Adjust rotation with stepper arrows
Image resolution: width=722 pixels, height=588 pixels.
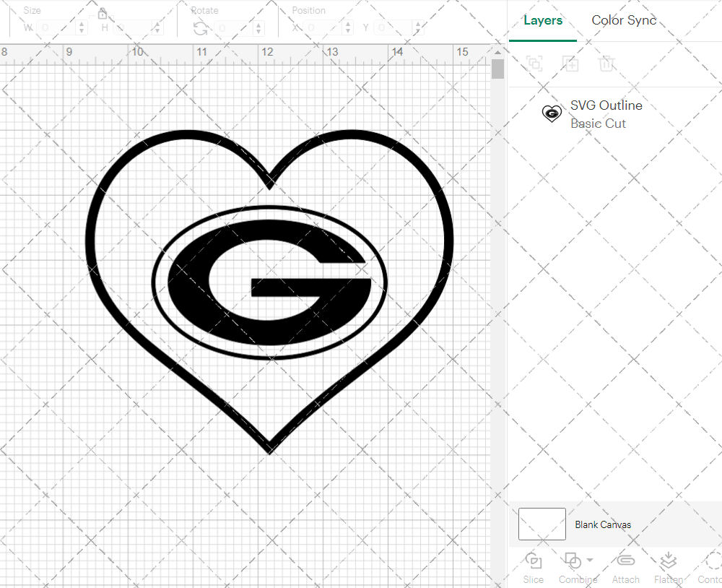click(x=258, y=28)
